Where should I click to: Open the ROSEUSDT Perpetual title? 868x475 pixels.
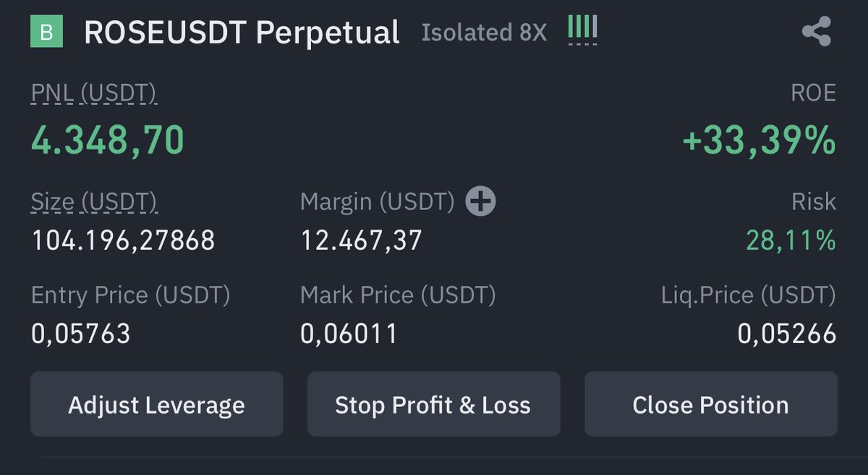coord(242,33)
